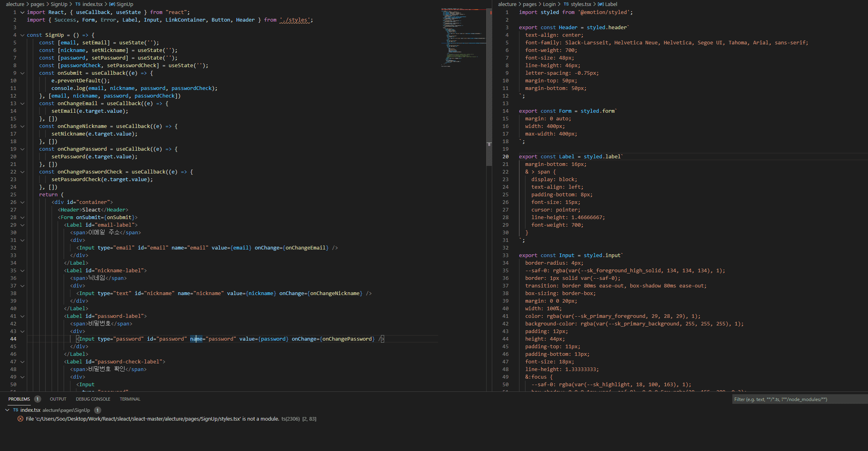The height and width of the screenshot is (451, 868).
Task: Click the TS file icon before styles.tsx breadcrumb
Action: [566, 4]
